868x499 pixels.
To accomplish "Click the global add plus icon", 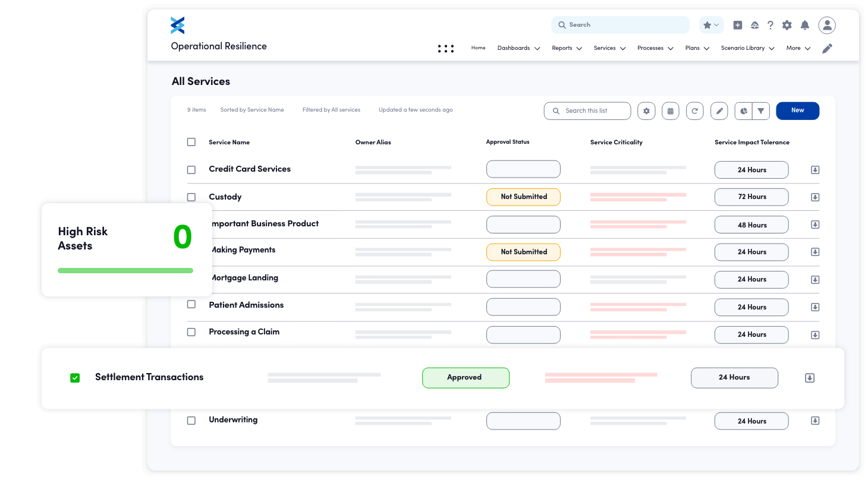I will (x=738, y=25).
